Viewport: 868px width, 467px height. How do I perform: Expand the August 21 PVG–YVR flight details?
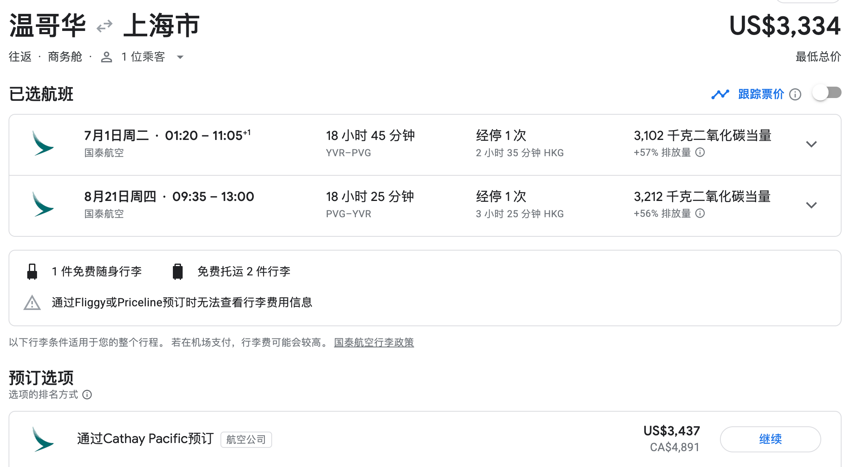(x=811, y=205)
